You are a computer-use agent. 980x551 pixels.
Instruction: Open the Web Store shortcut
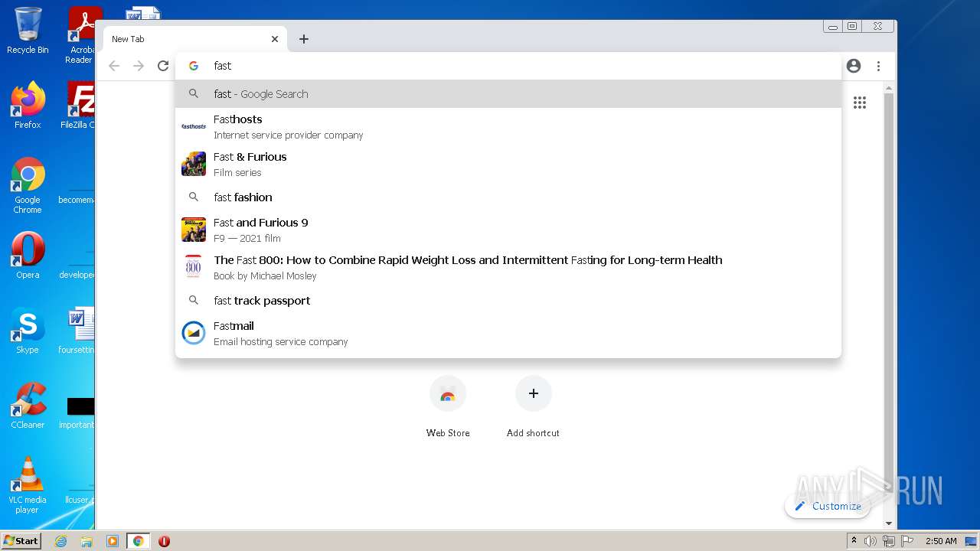(x=448, y=406)
